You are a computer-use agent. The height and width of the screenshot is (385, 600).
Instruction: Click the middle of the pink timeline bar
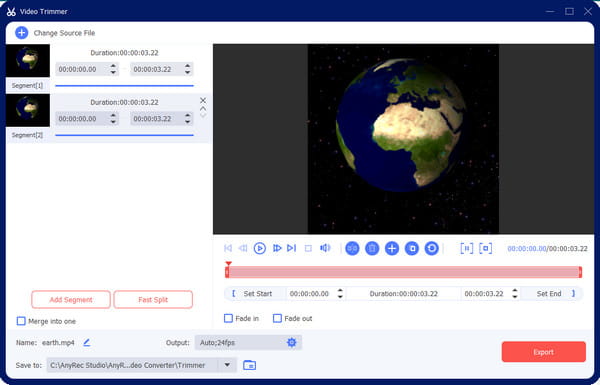click(404, 272)
